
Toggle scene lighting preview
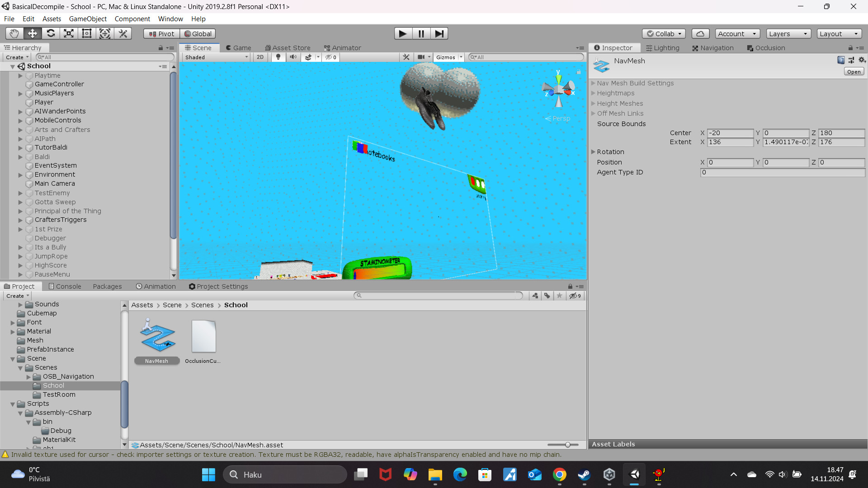(278, 57)
